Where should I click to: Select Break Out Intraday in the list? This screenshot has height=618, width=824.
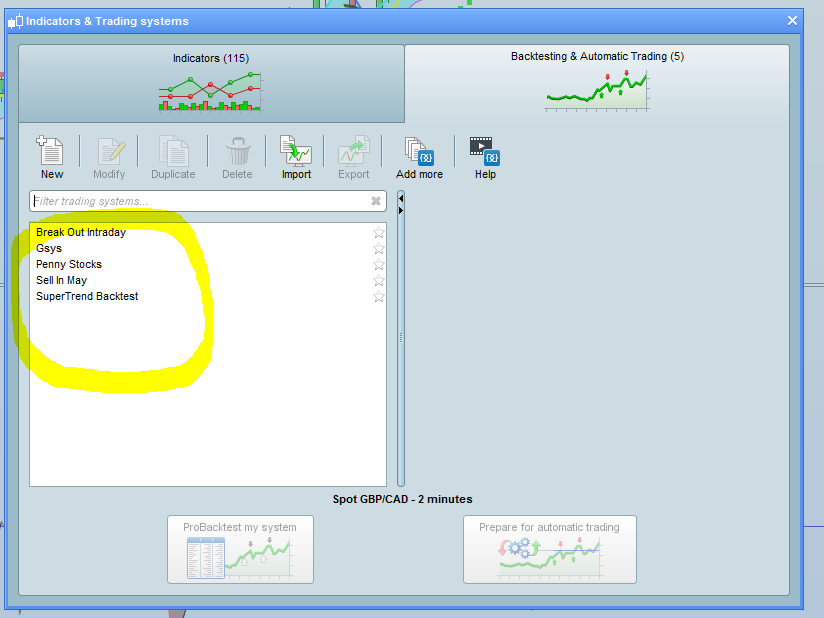tap(208, 232)
